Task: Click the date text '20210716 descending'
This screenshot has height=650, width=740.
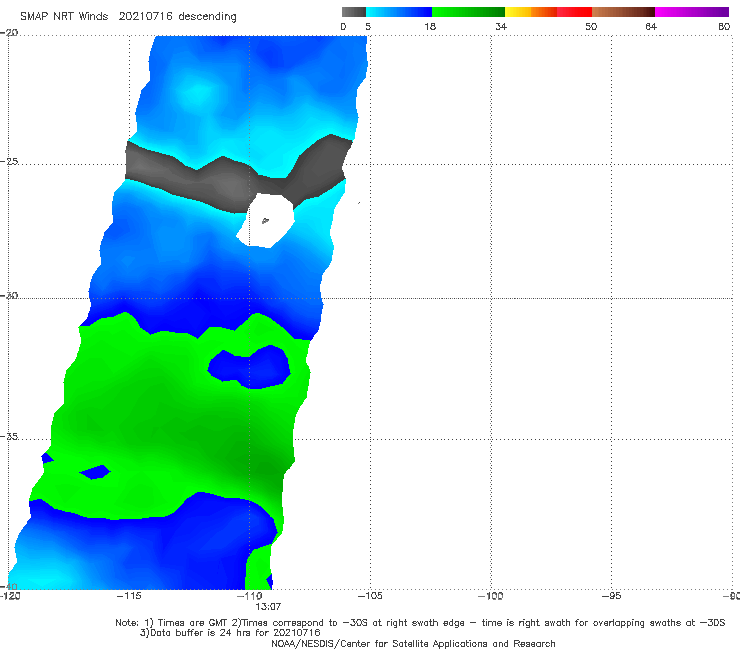Action: (x=177, y=17)
